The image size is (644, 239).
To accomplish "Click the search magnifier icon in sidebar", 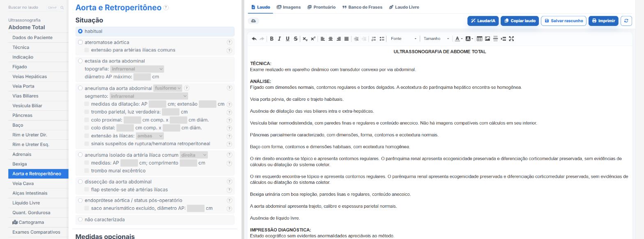I will coord(62,8).
